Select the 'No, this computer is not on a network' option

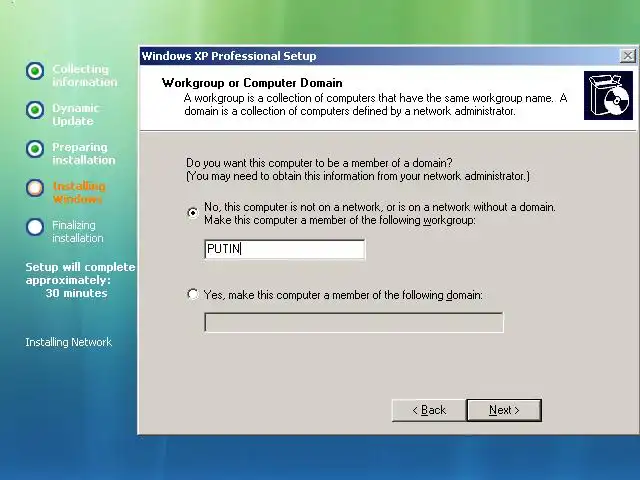(x=193, y=213)
